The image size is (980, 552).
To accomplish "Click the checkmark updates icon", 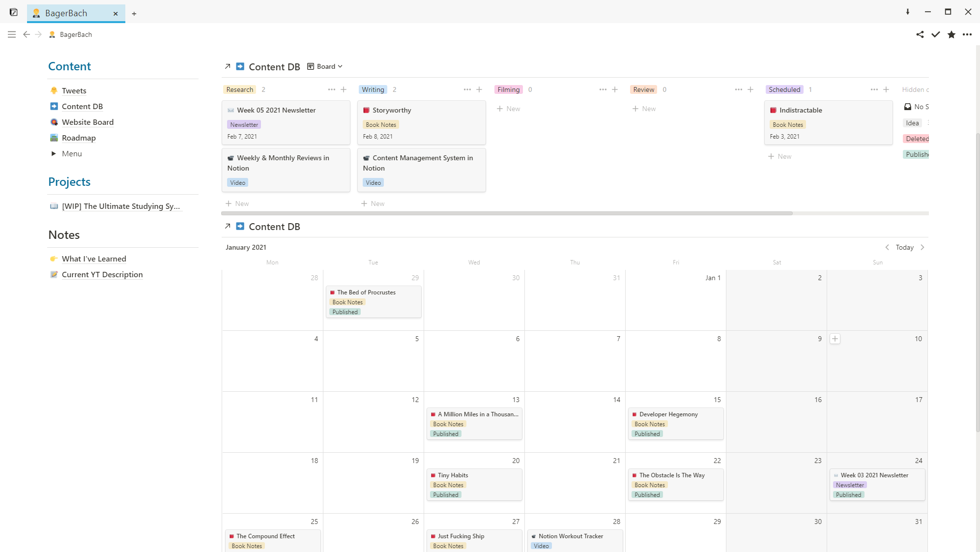I will click(x=936, y=34).
